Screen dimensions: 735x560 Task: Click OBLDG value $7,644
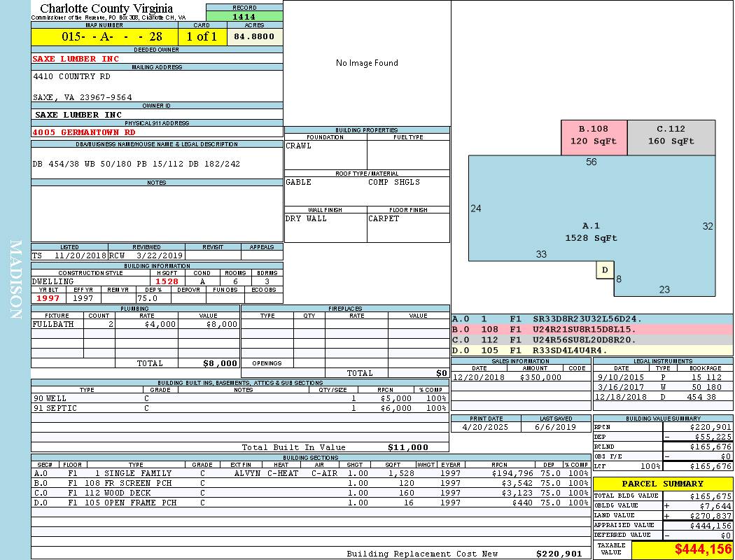click(716, 506)
